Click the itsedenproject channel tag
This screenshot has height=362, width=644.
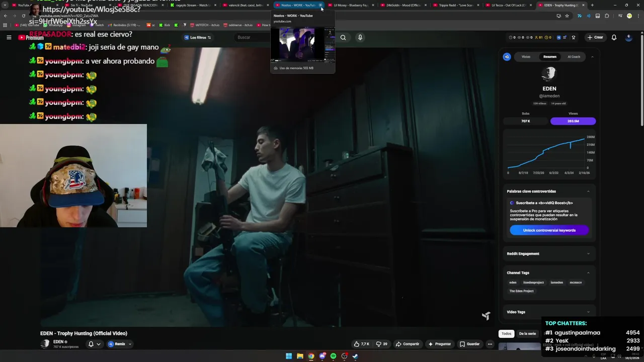click(533, 283)
